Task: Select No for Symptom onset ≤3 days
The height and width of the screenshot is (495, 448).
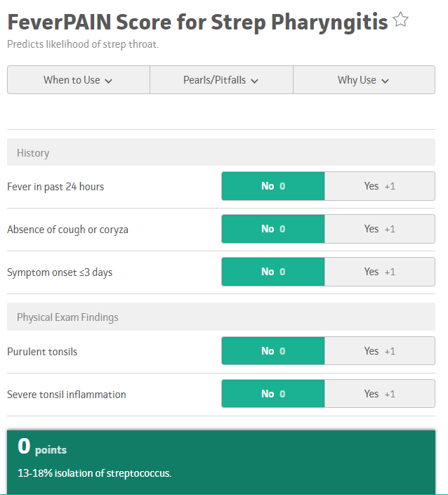Action: click(273, 272)
